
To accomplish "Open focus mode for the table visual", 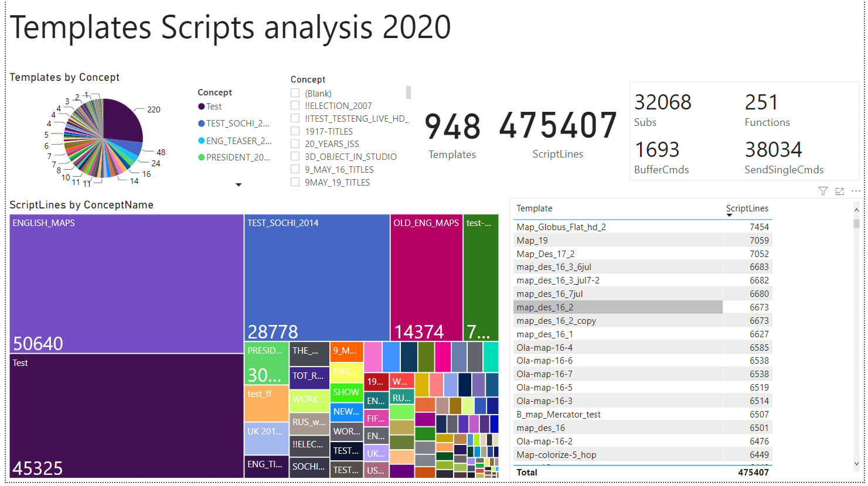I will [839, 191].
